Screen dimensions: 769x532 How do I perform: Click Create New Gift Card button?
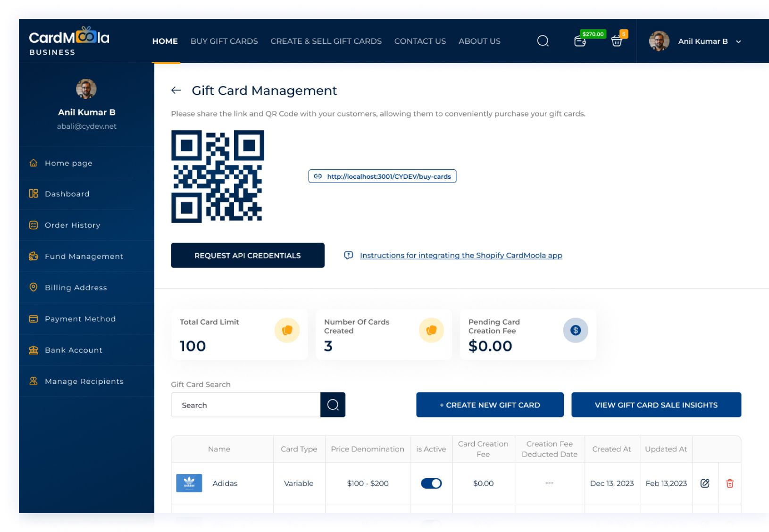coord(490,405)
